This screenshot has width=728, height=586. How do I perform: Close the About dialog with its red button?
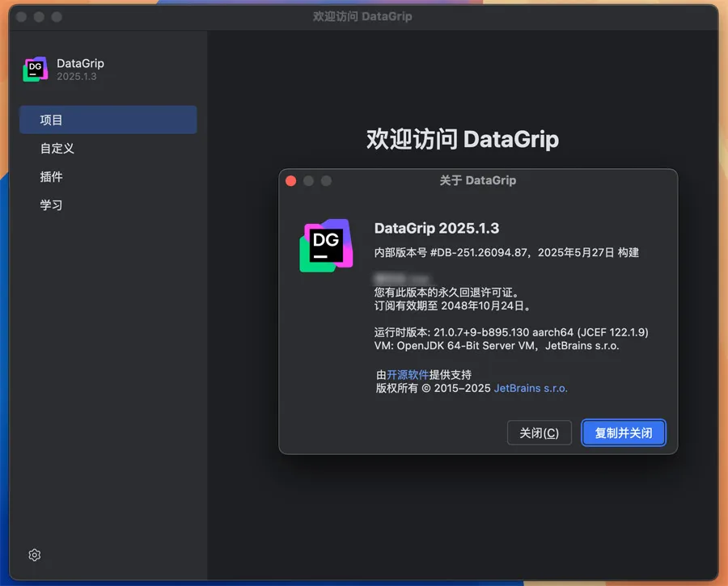pyautogui.click(x=291, y=181)
